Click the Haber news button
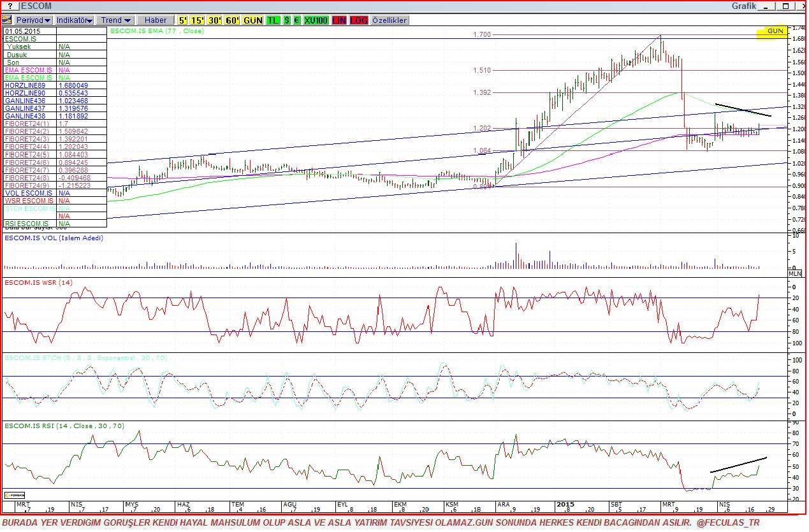 [x=155, y=20]
